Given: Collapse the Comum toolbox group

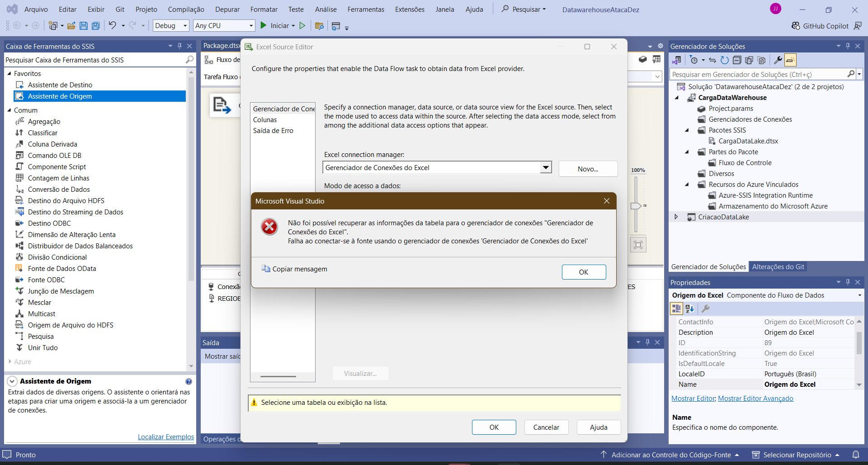Looking at the screenshot, I should coord(9,110).
